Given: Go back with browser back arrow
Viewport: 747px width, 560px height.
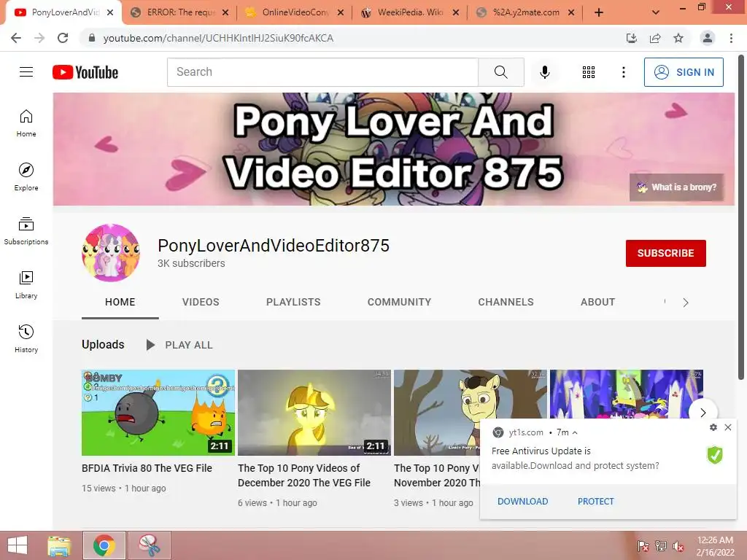Looking at the screenshot, I should tap(16, 38).
